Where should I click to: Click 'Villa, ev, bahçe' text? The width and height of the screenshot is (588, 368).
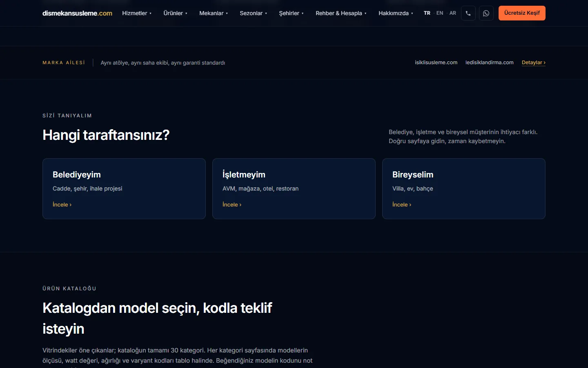[413, 188]
